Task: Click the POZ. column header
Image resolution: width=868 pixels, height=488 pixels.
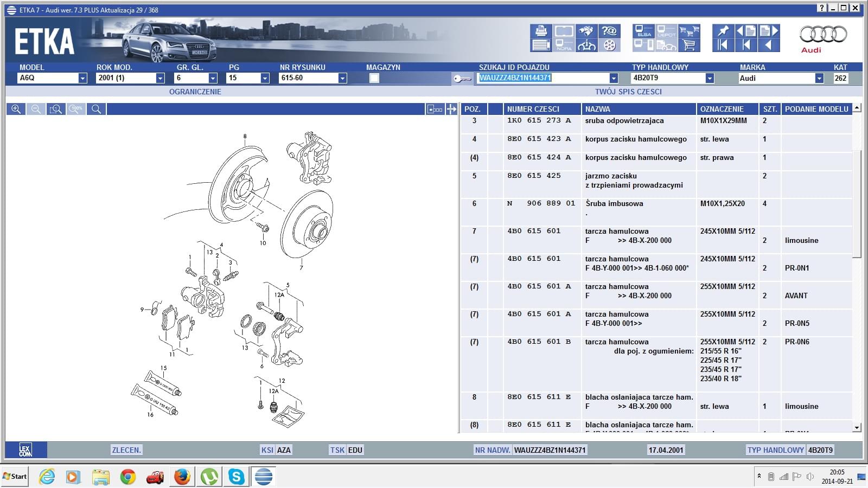Action: coord(474,109)
